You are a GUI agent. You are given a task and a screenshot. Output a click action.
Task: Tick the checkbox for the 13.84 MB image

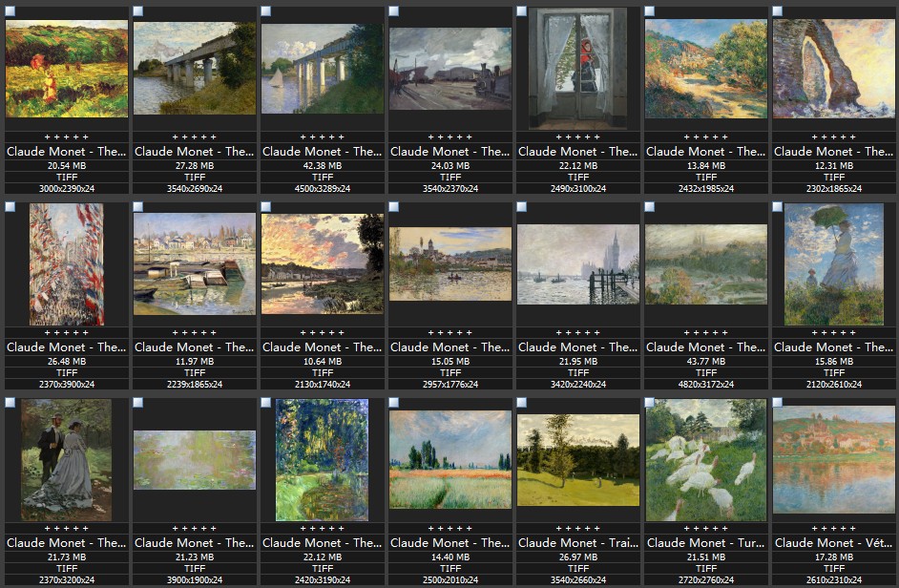coord(650,10)
